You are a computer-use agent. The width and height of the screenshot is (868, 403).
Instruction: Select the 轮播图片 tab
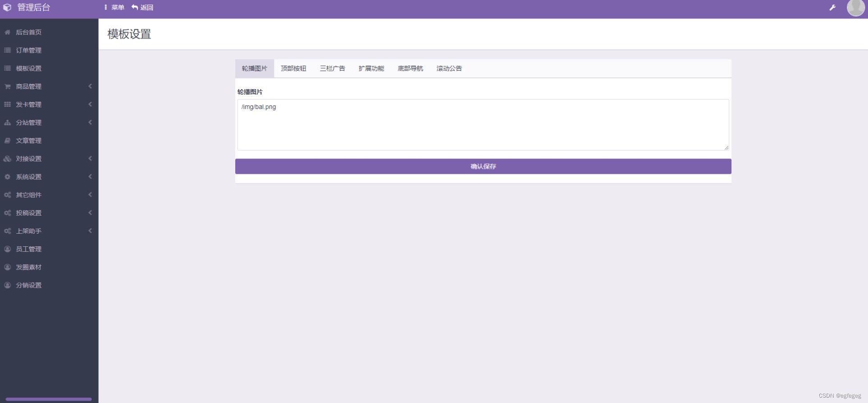[255, 68]
